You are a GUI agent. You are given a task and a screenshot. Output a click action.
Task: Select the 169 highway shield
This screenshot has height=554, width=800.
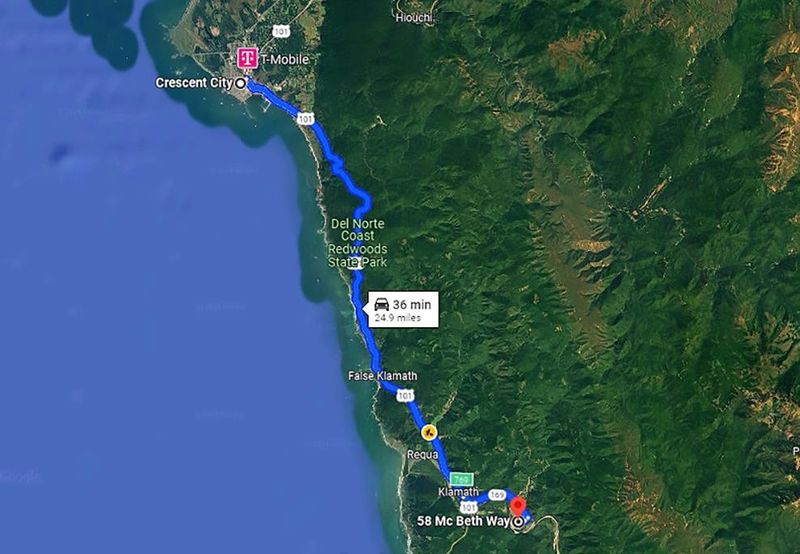pos(496,495)
